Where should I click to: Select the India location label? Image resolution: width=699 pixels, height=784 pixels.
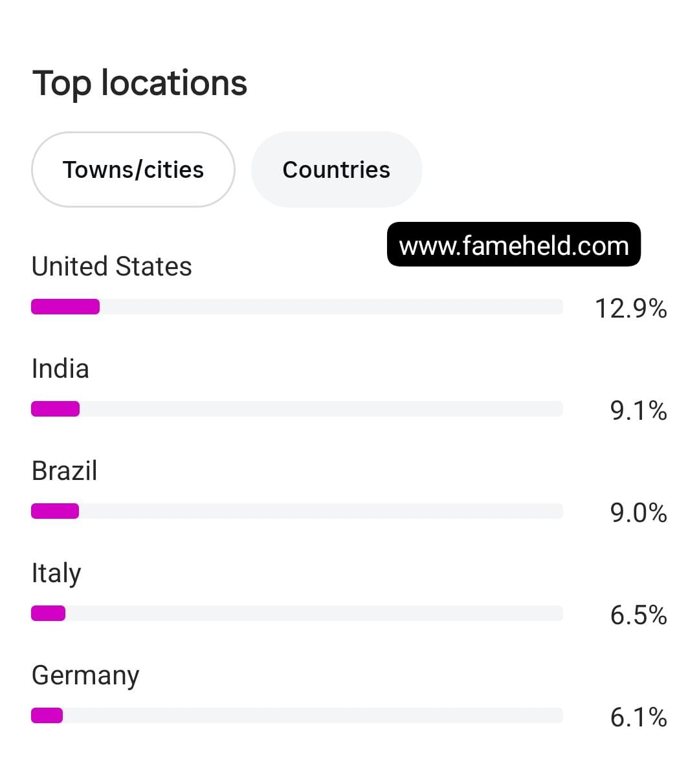[60, 369]
